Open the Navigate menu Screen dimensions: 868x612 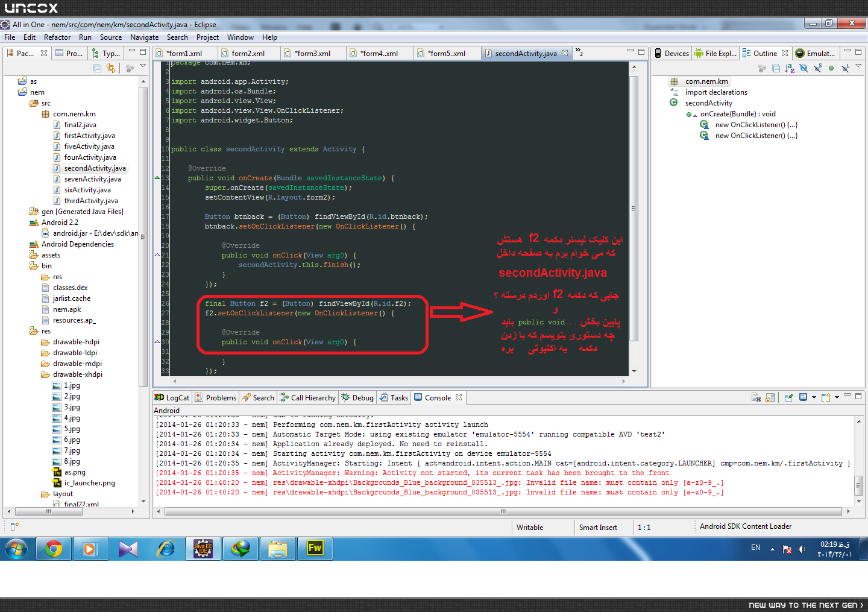click(x=144, y=37)
